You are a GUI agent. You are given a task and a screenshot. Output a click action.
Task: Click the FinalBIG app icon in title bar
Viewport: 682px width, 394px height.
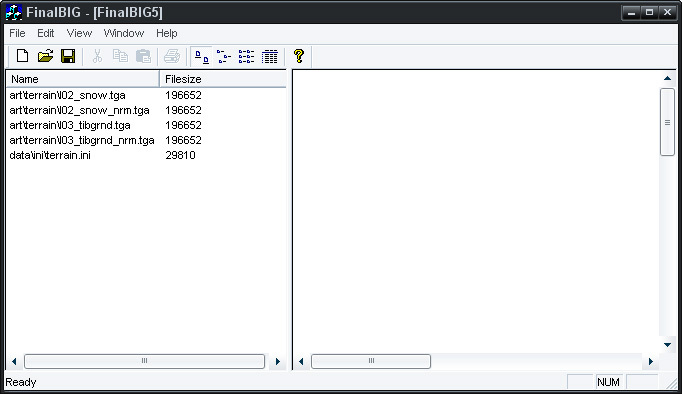pyautogui.click(x=13, y=12)
